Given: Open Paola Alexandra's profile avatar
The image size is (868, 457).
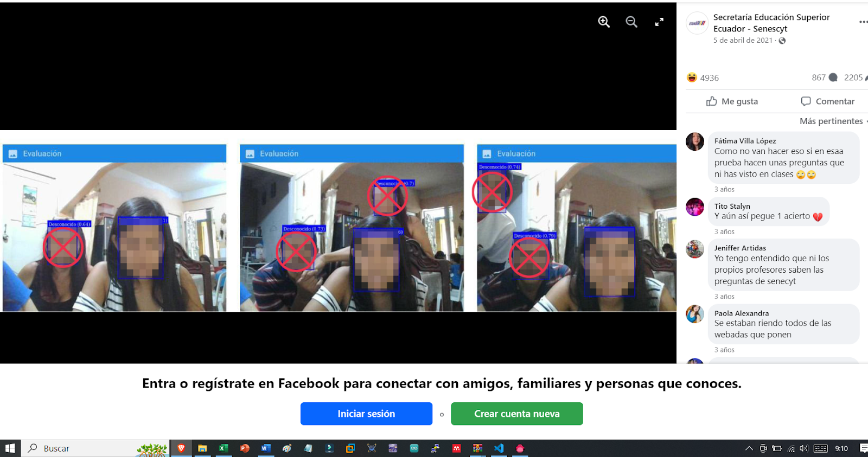Looking at the screenshot, I should pyautogui.click(x=695, y=314).
